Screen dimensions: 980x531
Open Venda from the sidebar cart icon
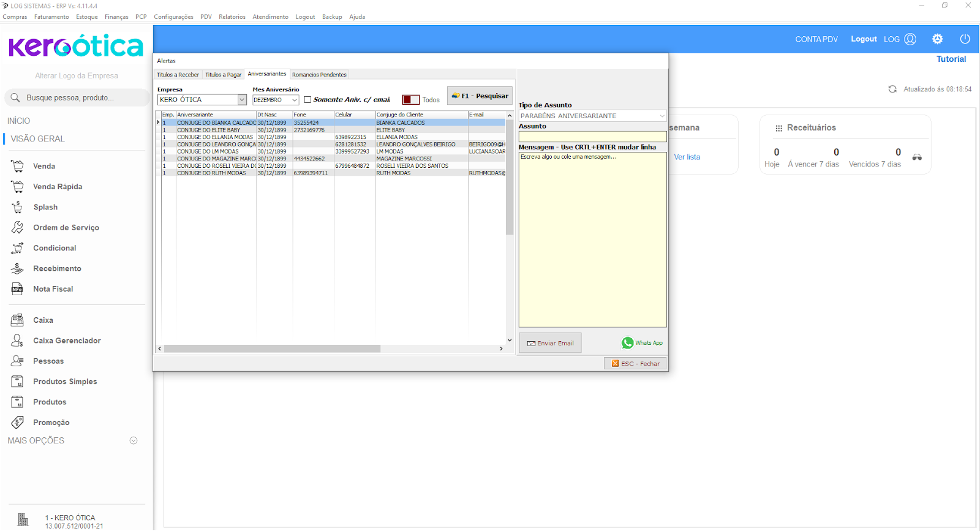(17, 166)
